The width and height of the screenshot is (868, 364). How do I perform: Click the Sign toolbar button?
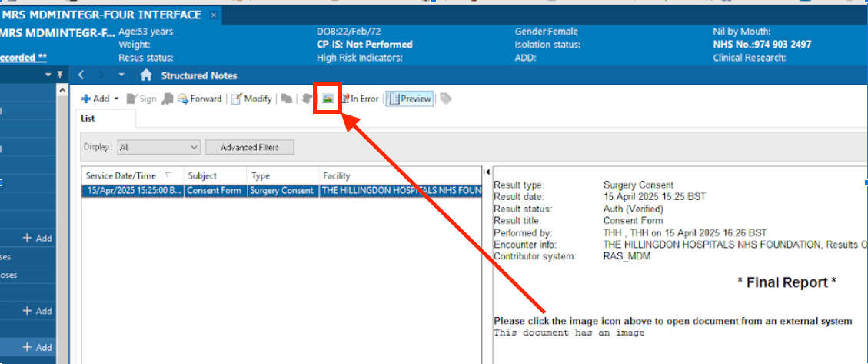(x=141, y=99)
